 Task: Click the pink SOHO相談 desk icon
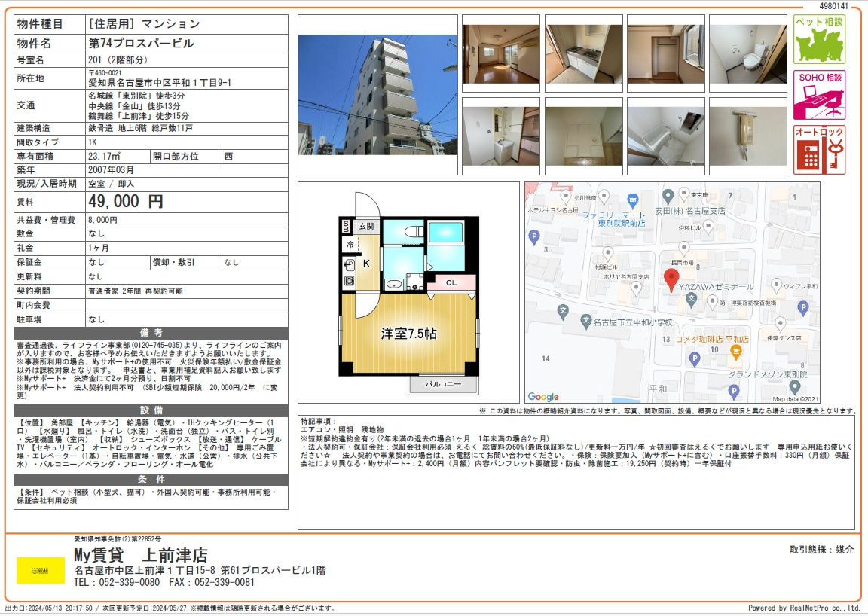pyautogui.click(x=819, y=95)
